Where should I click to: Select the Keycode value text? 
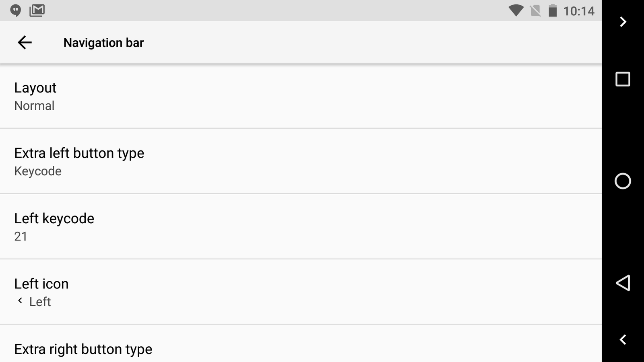click(x=38, y=171)
